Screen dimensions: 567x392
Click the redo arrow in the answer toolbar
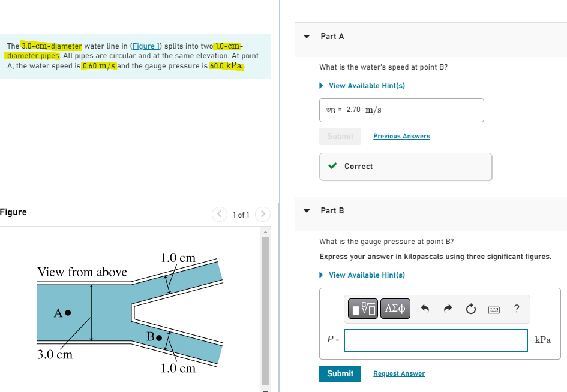(x=448, y=309)
